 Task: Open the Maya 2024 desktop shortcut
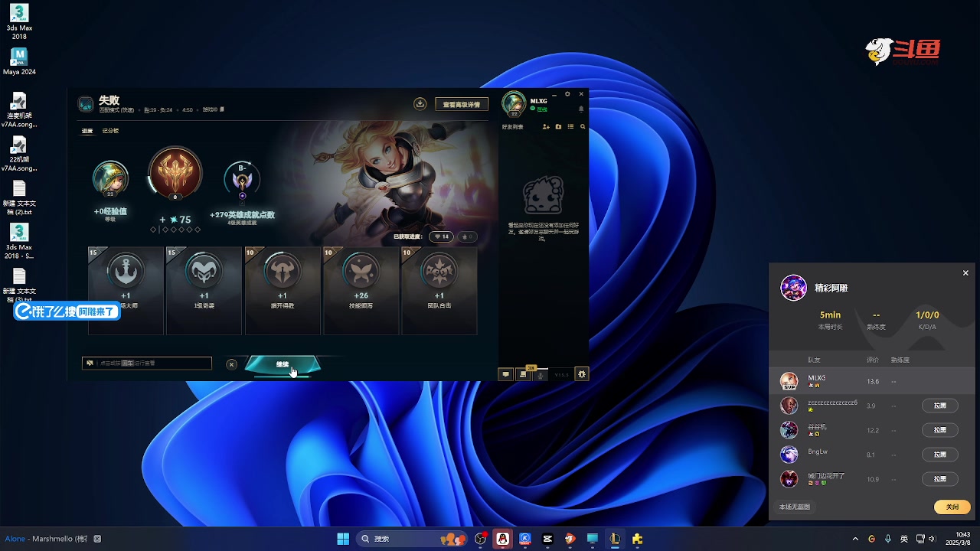(19, 62)
